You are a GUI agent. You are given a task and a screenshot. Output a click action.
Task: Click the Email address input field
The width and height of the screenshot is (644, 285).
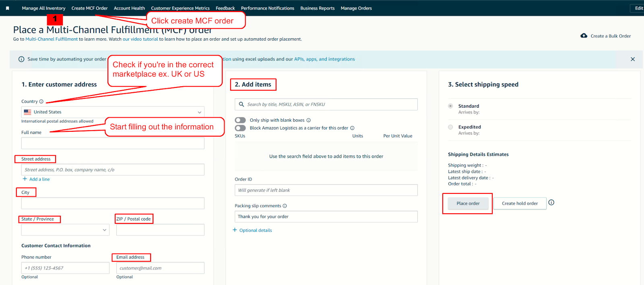point(160,268)
